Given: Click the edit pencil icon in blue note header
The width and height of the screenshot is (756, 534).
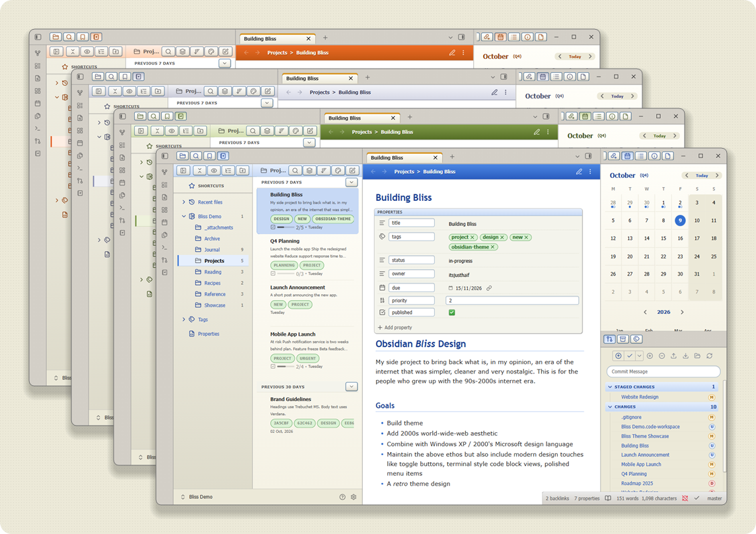Looking at the screenshot, I should coord(579,172).
